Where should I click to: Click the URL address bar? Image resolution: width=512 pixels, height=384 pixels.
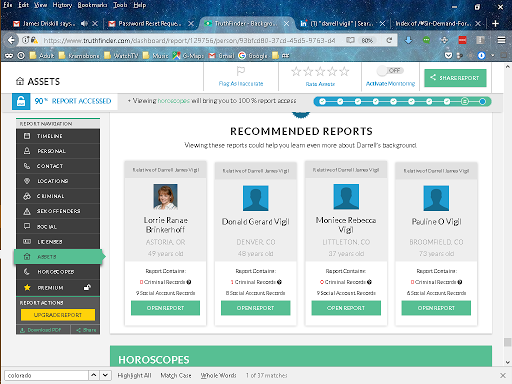tap(190, 40)
